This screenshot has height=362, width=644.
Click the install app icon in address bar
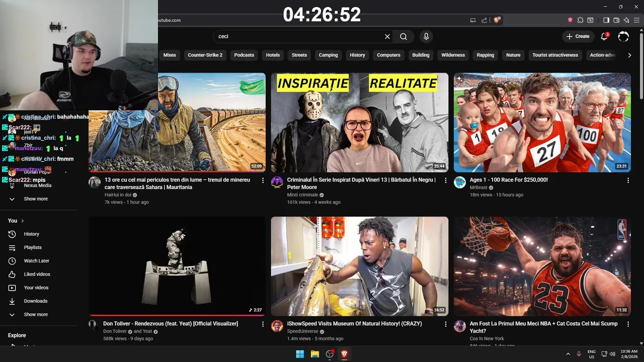click(x=473, y=20)
